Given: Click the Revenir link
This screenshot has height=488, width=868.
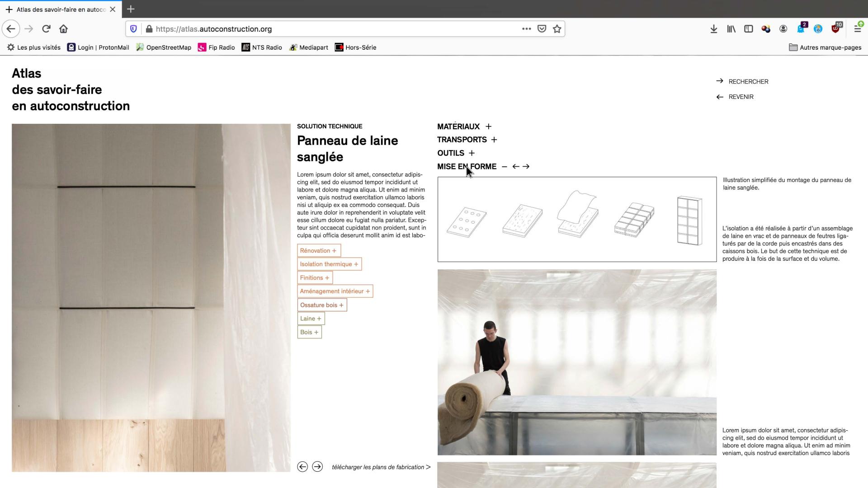Looking at the screenshot, I should (741, 97).
